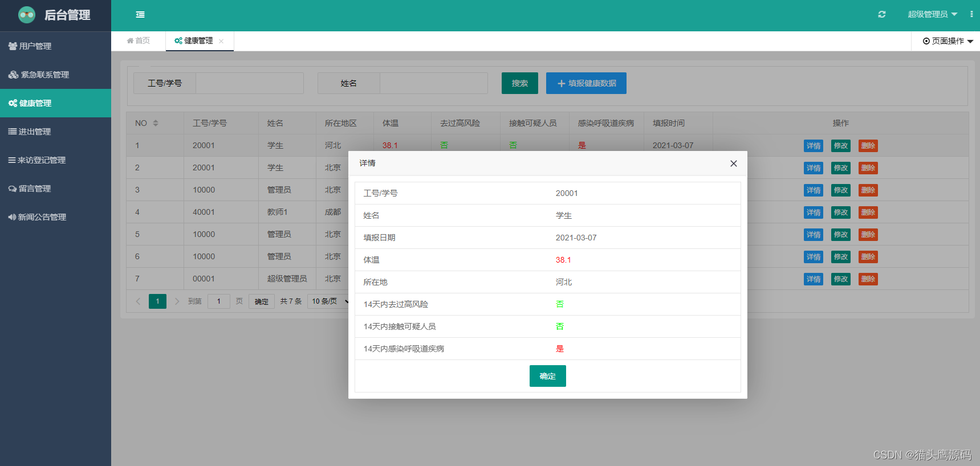Click 修改 for row 5
Image resolution: width=980 pixels, height=466 pixels.
[x=841, y=235]
